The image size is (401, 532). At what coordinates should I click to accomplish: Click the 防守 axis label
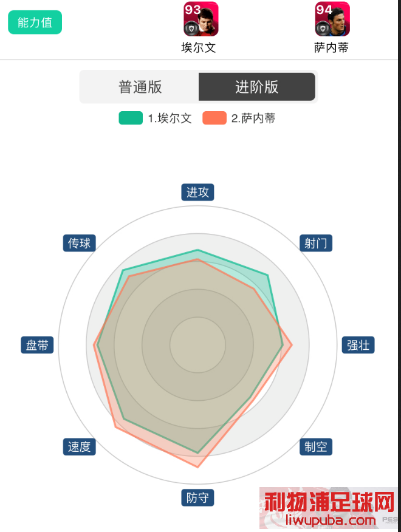point(197,498)
